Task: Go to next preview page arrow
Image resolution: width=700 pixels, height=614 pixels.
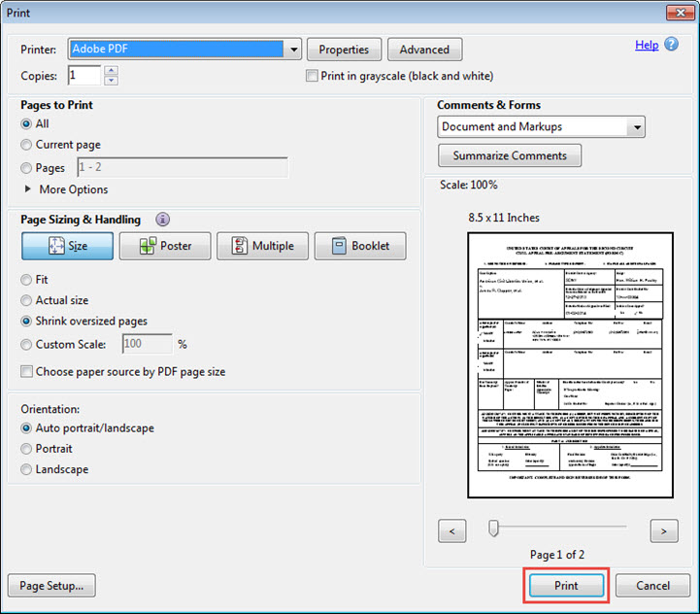Action: (x=663, y=530)
